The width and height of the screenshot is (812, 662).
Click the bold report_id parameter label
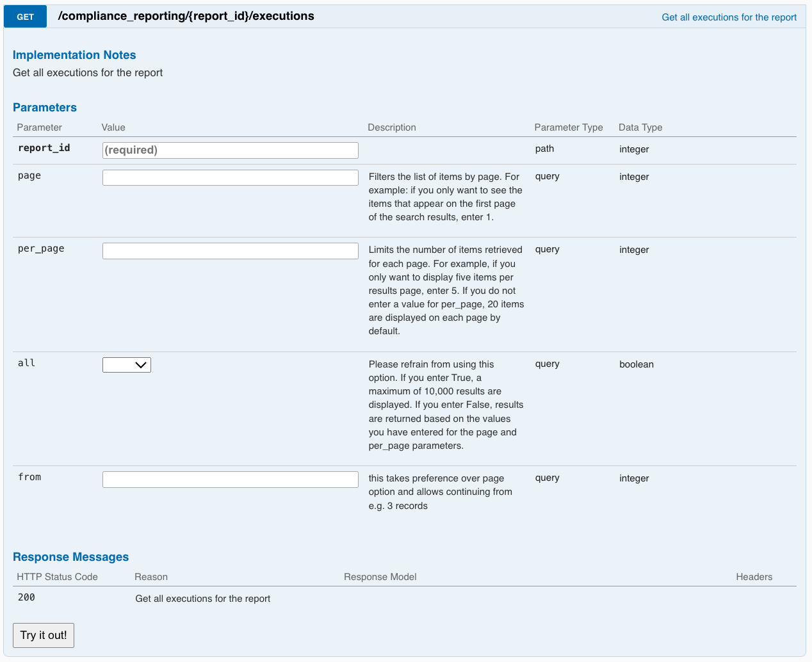[x=44, y=148]
